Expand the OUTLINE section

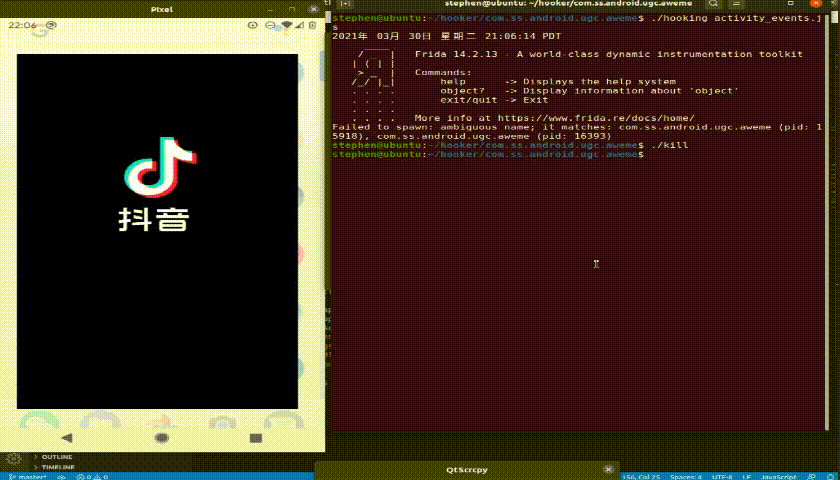pyautogui.click(x=57, y=457)
